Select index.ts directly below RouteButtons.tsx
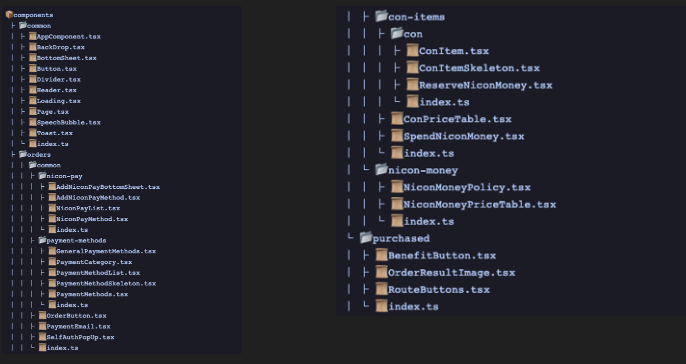This screenshot has width=686, height=364. pyautogui.click(x=413, y=307)
